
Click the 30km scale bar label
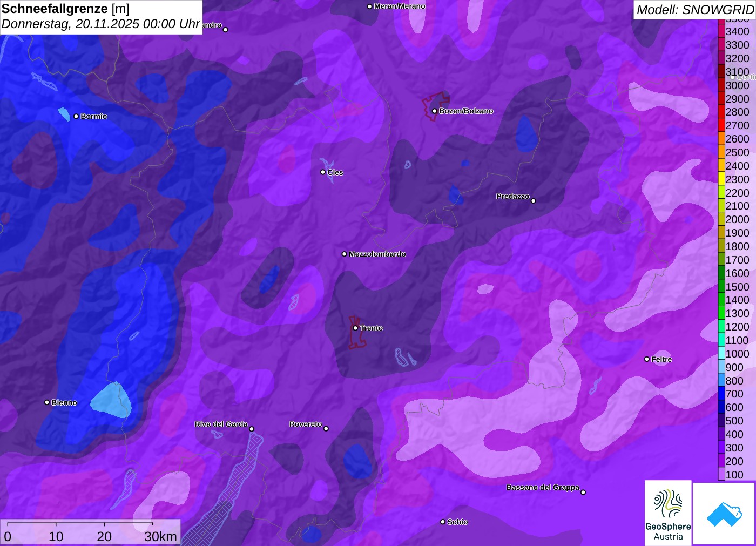160,536
